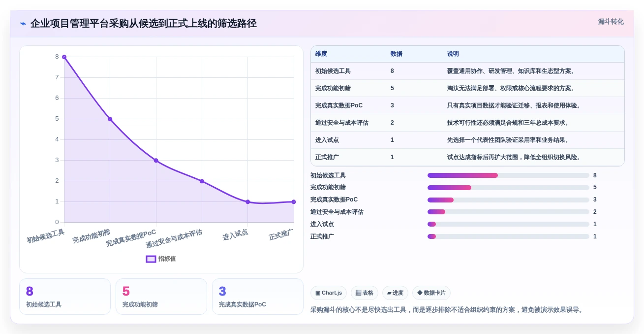The height and width of the screenshot is (334, 644).
Task: Click the 表格 tag chip
Action: pyautogui.click(x=365, y=293)
